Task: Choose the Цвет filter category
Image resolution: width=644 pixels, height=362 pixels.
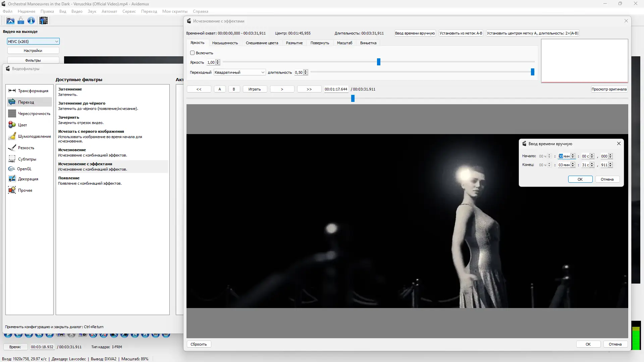Action: click(22, 125)
